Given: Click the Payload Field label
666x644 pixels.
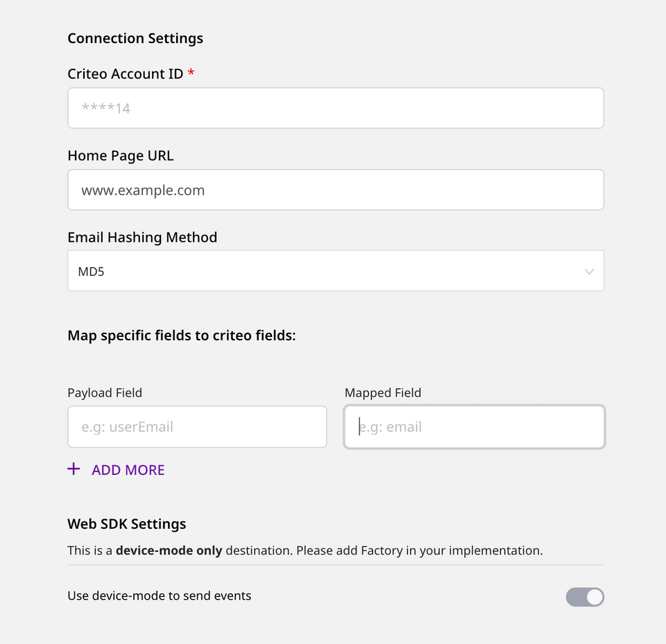Looking at the screenshot, I should [x=105, y=392].
